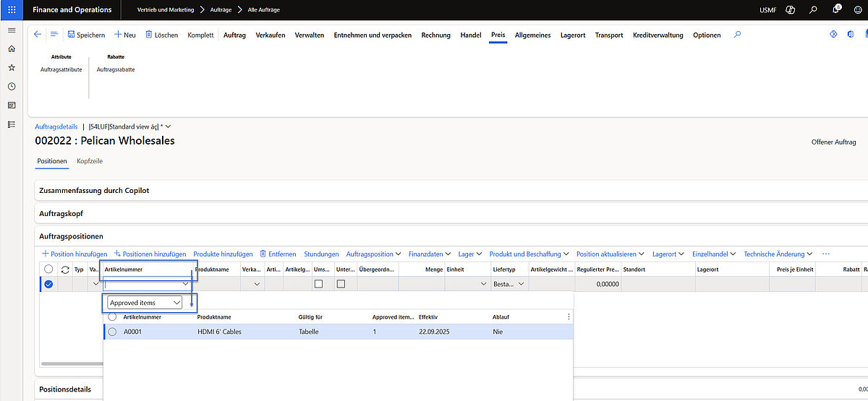Image resolution: width=868 pixels, height=401 pixels.
Task: Click the Auftragsdetails link
Action: 56,126
